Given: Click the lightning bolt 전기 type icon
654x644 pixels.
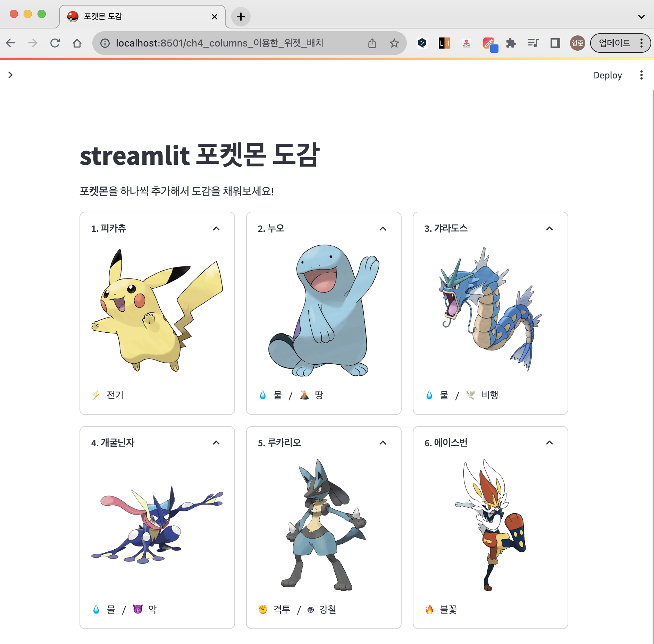Looking at the screenshot, I should click(x=96, y=395).
